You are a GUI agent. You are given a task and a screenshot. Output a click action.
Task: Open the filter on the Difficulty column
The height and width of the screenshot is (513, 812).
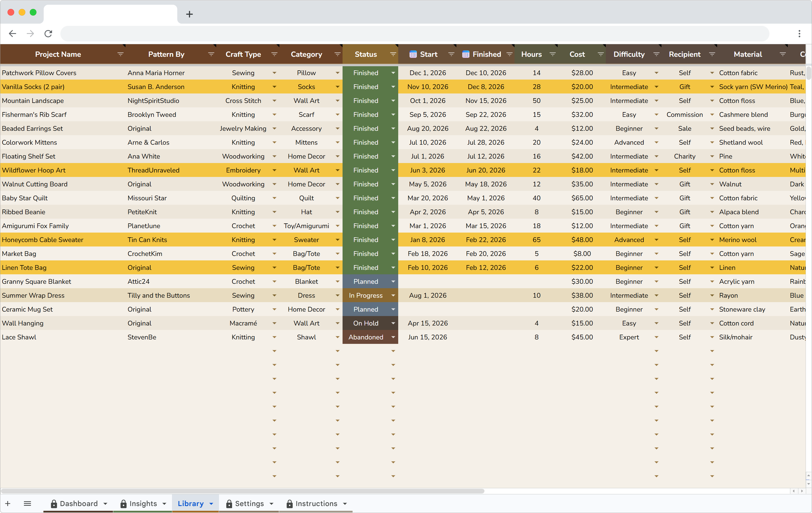tap(656, 54)
